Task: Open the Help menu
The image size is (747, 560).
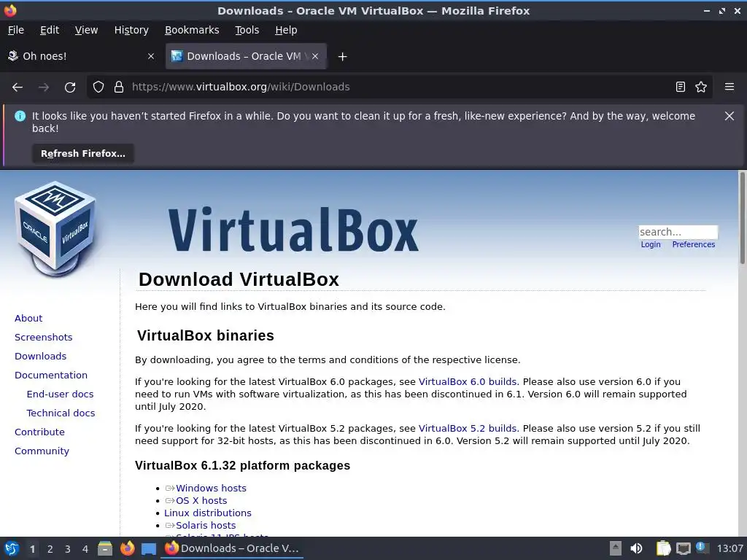Action: (x=286, y=30)
